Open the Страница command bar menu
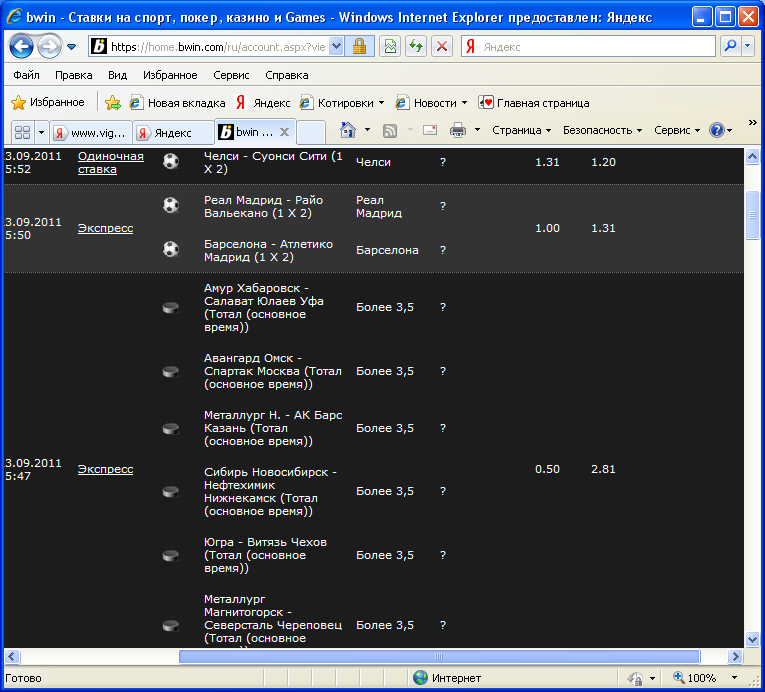The image size is (765, 692). [x=522, y=130]
